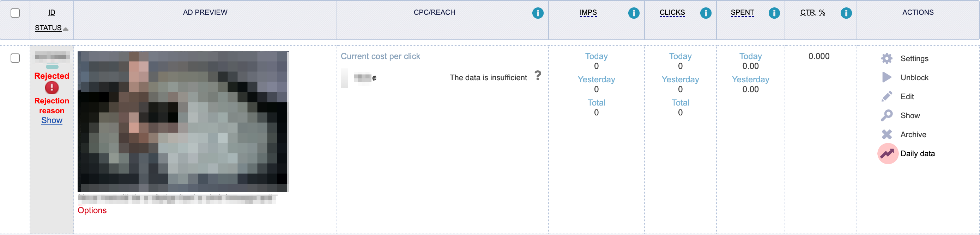Toggle the select-all checkbox in header

[x=15, y=13]
